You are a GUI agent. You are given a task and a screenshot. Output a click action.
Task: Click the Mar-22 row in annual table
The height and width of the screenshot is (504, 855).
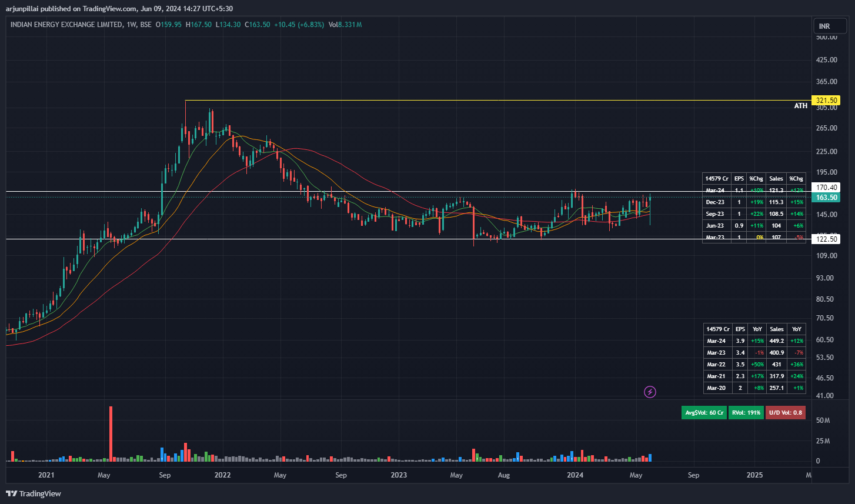pos(754,365)
